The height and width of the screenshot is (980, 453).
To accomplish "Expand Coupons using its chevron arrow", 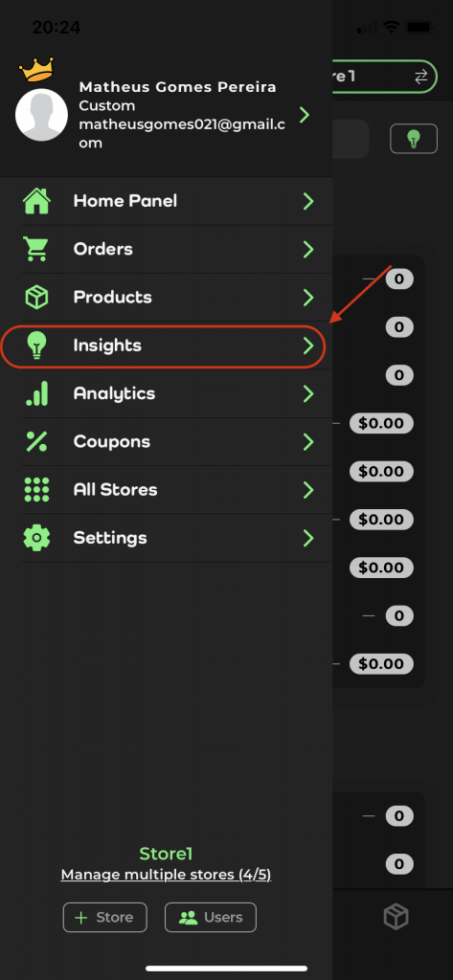I will click(x=307, y=442).
